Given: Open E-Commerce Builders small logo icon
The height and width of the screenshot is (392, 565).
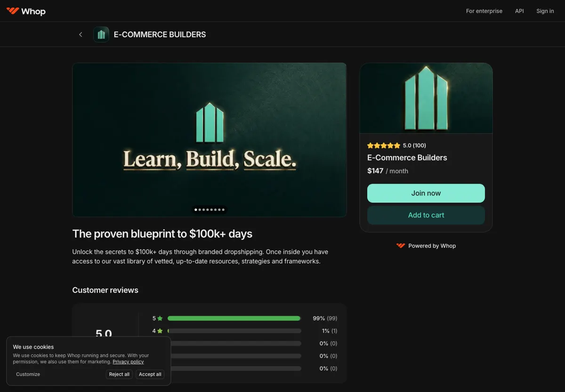Looking at the screenshot, I should (x=101, y=34).
